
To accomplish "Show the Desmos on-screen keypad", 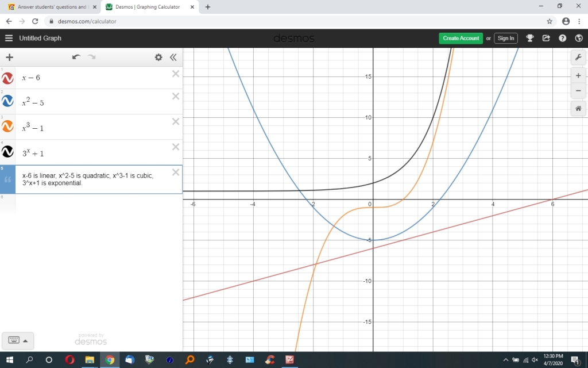I will pyautogui.click(x=14, y=340).
